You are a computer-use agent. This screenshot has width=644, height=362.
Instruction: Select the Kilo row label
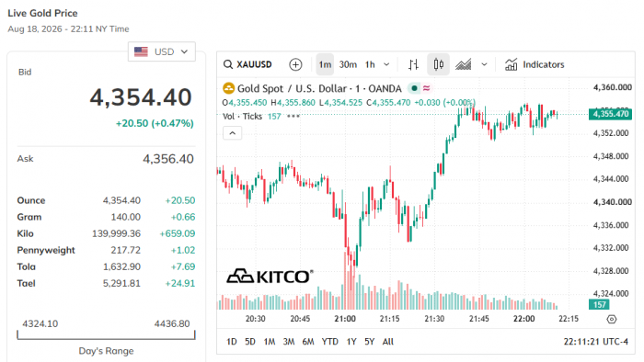point(25,233)
